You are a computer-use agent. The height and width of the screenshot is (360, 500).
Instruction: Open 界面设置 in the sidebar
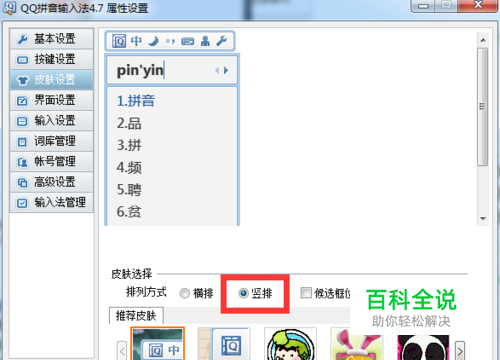51,100
